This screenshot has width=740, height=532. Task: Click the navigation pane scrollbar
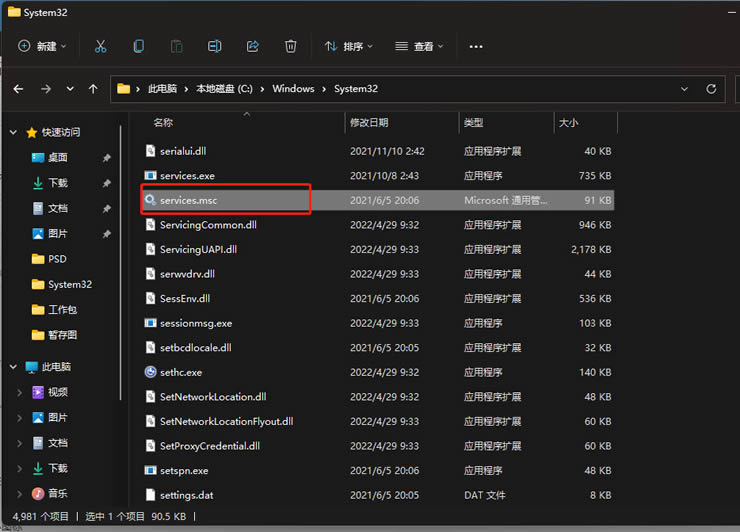point(121,262)
